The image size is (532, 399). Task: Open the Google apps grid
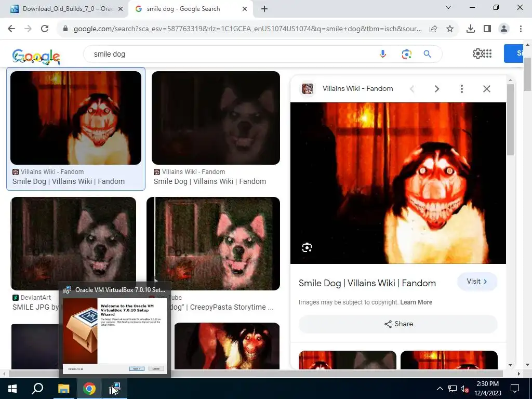487,54
